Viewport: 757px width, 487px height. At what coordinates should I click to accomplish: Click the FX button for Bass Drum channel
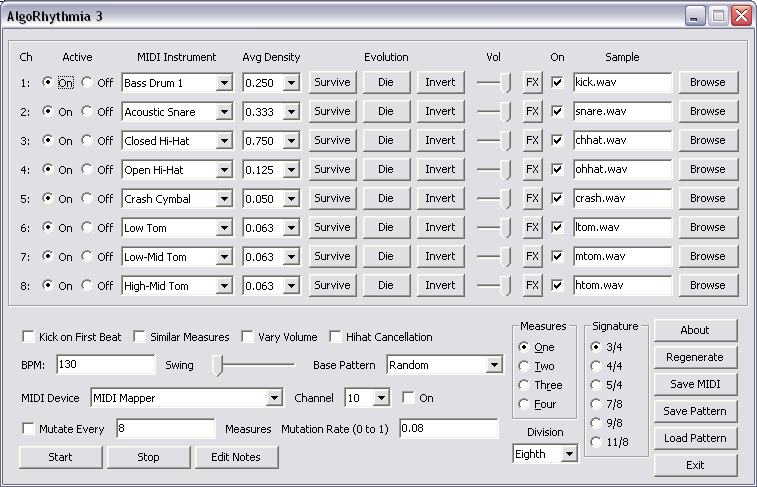[x=532, y=83]
